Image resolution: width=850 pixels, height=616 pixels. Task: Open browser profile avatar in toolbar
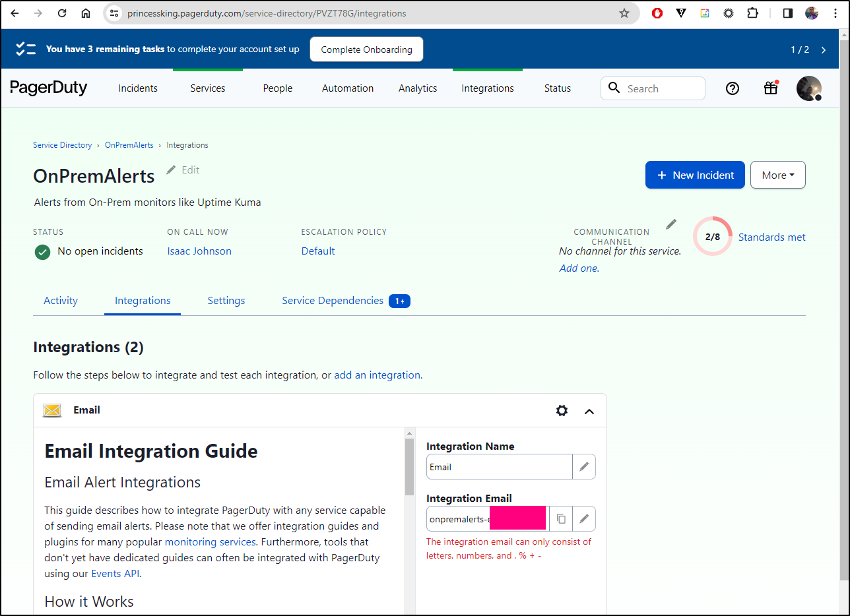pos(812,13)
